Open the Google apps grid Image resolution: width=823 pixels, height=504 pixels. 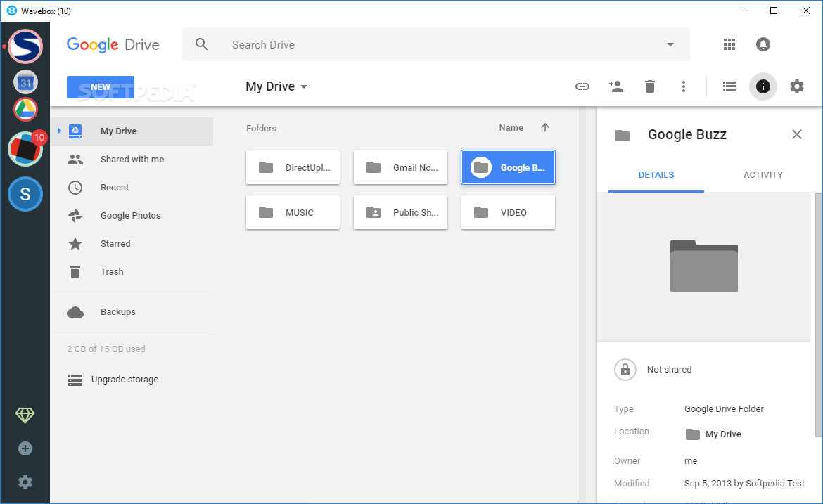tap(729, 44)
